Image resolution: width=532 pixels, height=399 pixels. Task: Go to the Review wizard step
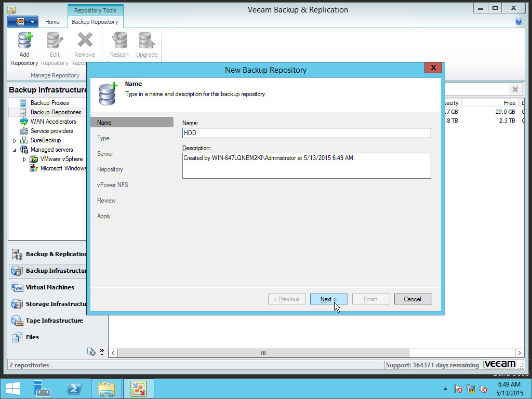106,201
